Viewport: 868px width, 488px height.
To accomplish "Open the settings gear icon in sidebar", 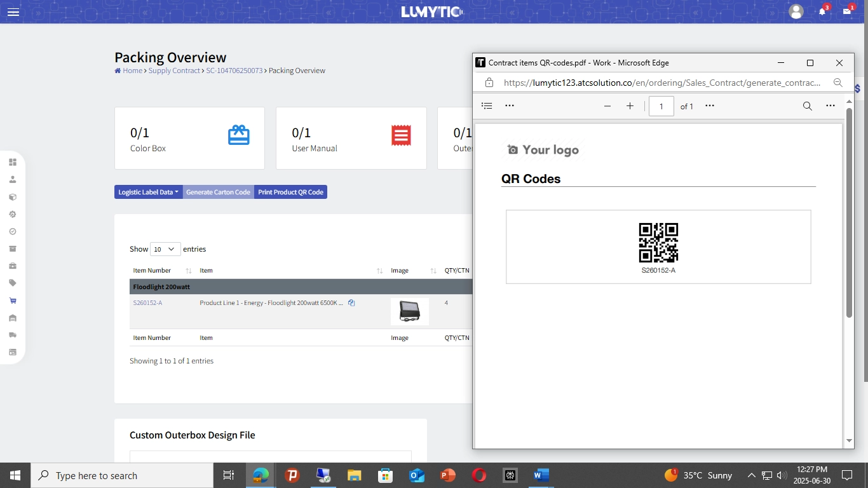I will click(12, 214).
